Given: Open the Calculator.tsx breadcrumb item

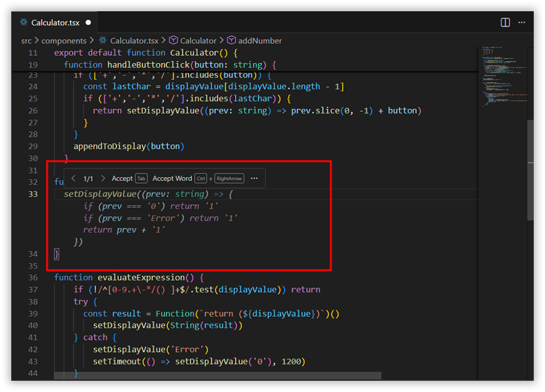Looking at the screenshot, I should pos(134,41).
